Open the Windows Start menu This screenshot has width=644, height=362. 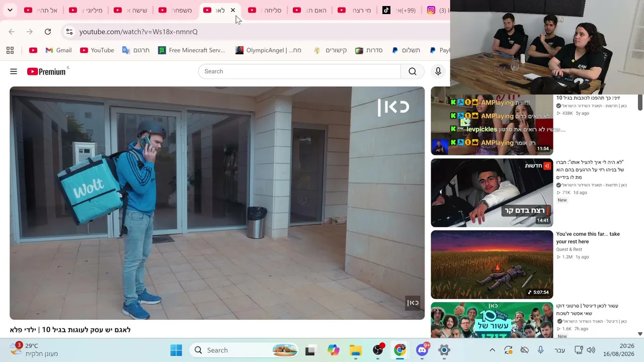pos(176,350)
